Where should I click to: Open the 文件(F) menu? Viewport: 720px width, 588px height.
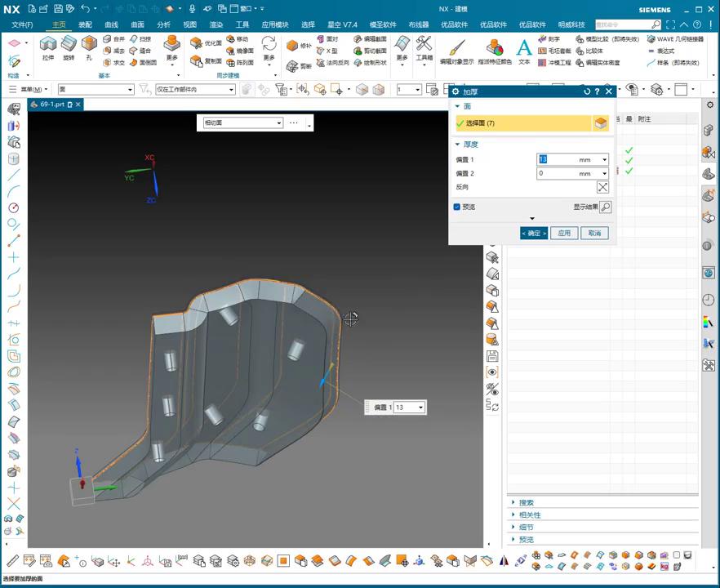(x=22, y=24)
